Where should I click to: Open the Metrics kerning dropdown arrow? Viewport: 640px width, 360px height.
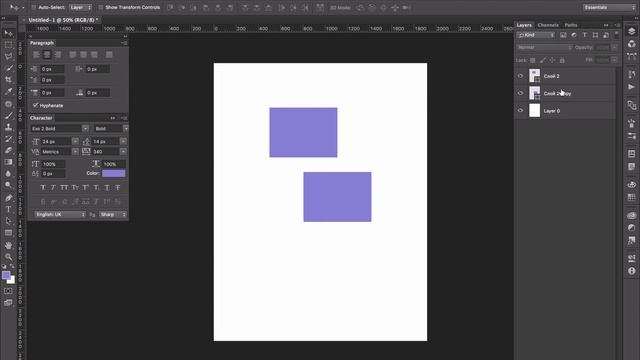click(x=76, y=152)
